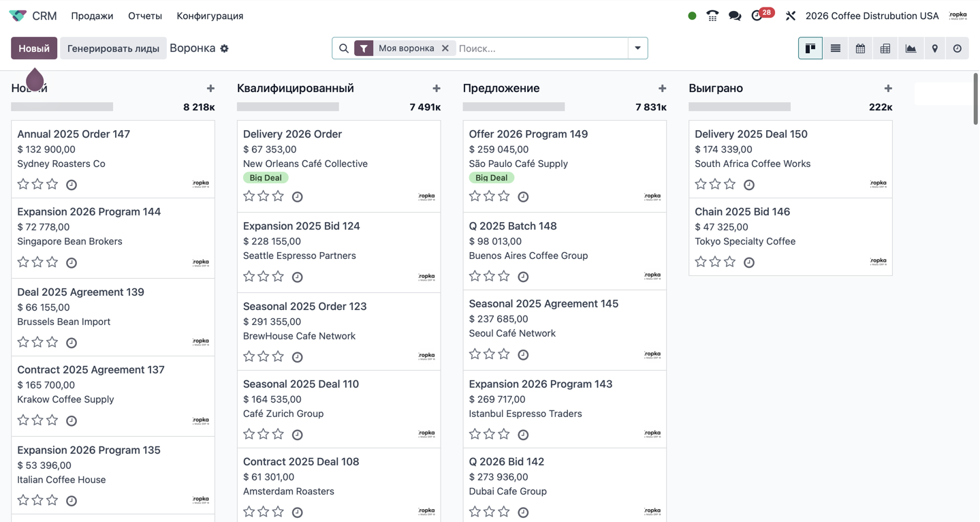The height and width of the screenshot is (522, 980).
Task: Set first star on Chain 2025 Bid 146
Action: [701, 262]
